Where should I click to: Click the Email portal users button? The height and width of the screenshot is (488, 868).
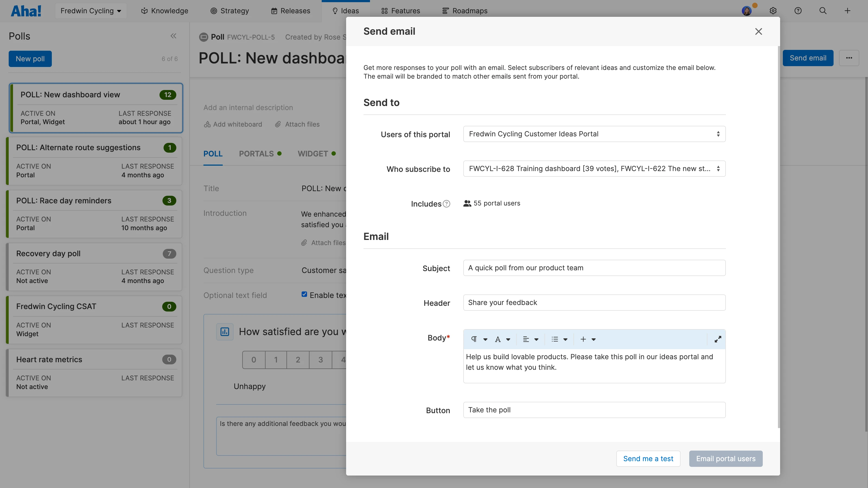(726, 458)
